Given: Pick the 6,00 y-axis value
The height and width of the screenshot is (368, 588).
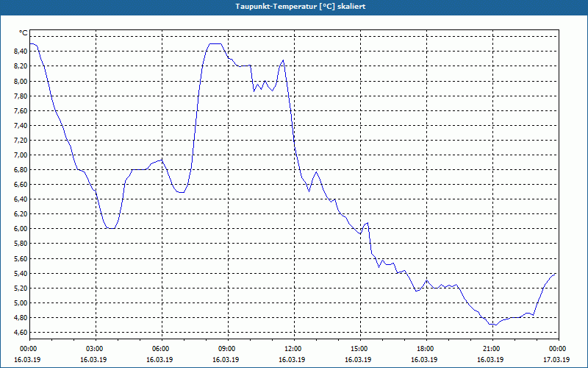Looking at the screenshot, I should click(x=21, y=229).
